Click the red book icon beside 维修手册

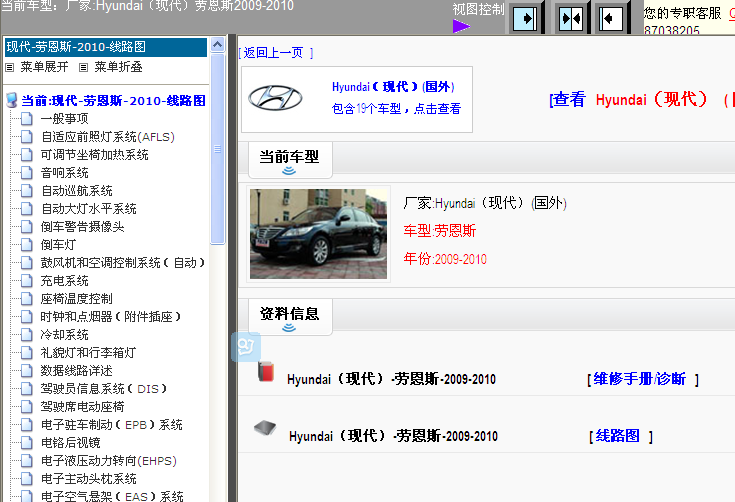pyautogui.click(x=266, y=372)
